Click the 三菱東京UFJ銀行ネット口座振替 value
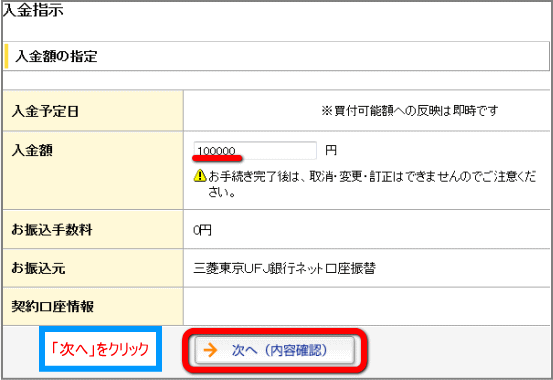553x380 pixels. click(285, 269)
